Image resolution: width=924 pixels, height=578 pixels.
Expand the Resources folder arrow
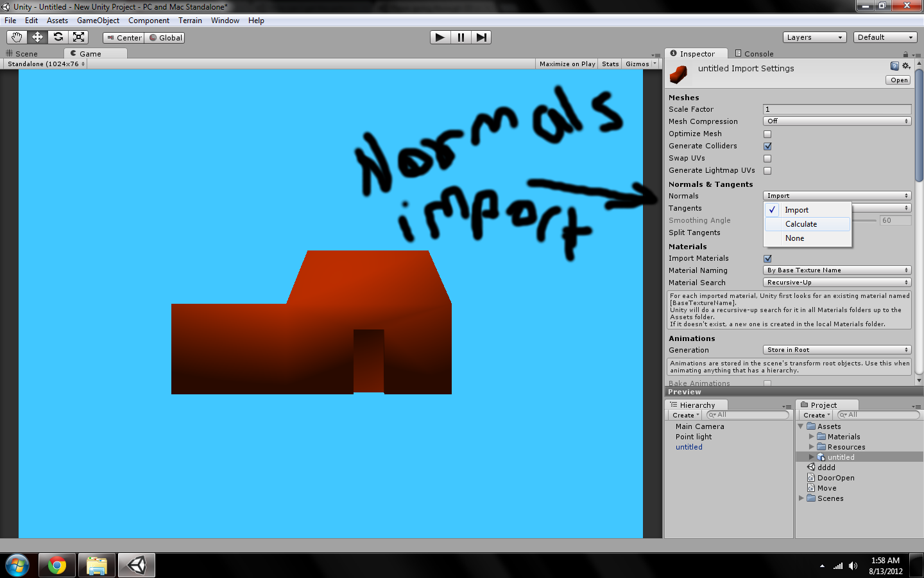tap(811, 447)
